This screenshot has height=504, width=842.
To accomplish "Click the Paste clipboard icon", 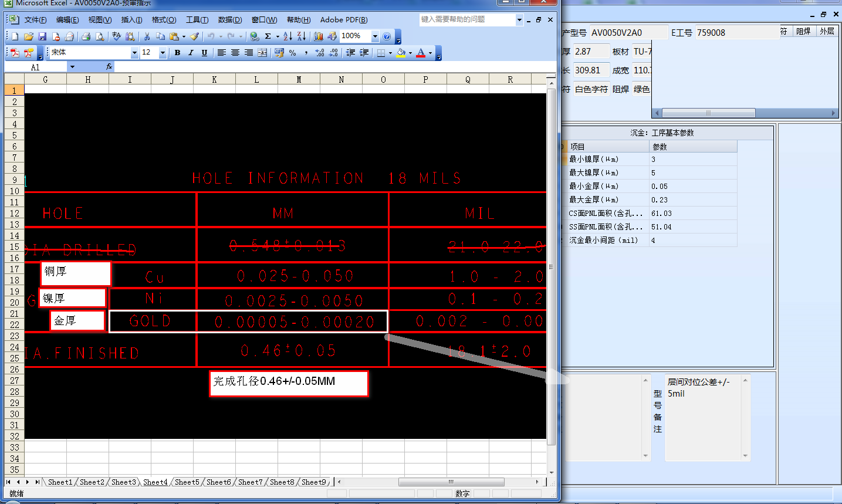I will click(x=174, y=36).
